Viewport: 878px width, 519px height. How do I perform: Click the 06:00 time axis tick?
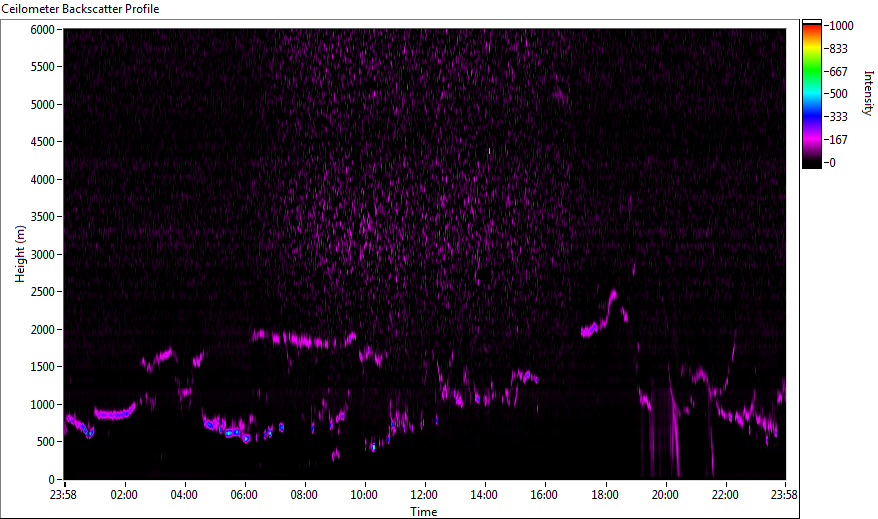(x=244, y=495)
